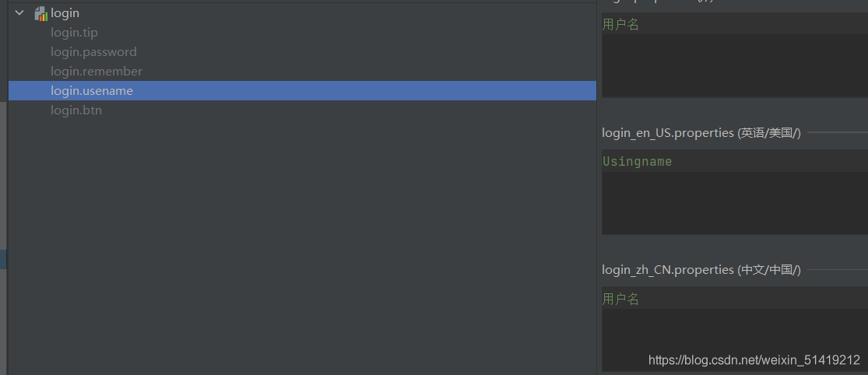Collapse the login bundle tree chevron

(19, 13)
